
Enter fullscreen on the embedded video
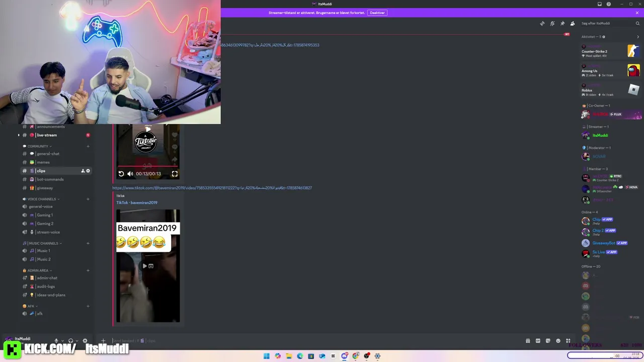pos(175,174)
